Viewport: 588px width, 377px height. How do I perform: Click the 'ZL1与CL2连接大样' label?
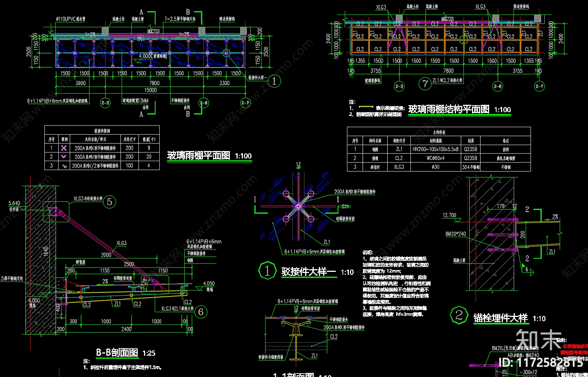point(447,80)
